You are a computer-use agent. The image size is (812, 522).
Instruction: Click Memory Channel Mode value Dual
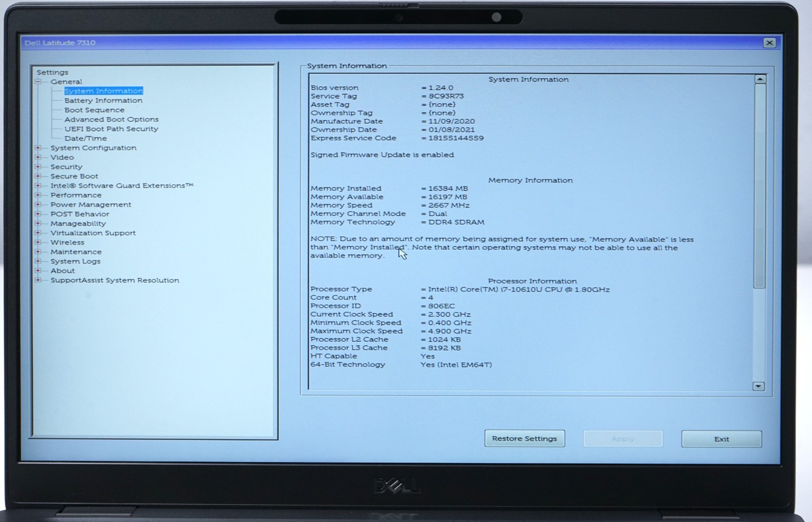click(438, 214)
